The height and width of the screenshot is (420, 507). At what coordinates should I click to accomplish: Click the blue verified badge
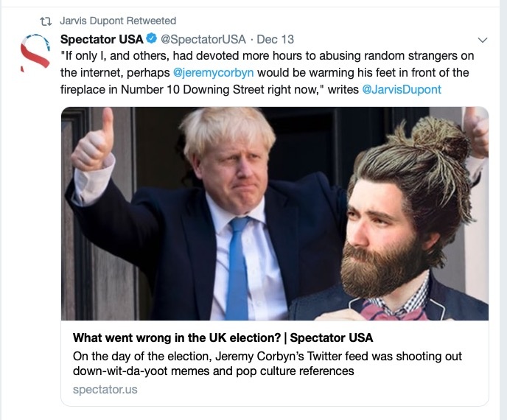tap(151, 39)
